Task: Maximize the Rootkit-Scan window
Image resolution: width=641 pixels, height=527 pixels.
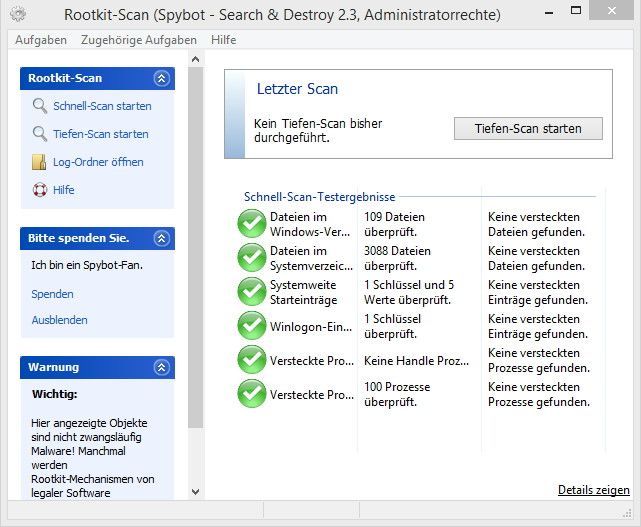Action: (576, 11)
